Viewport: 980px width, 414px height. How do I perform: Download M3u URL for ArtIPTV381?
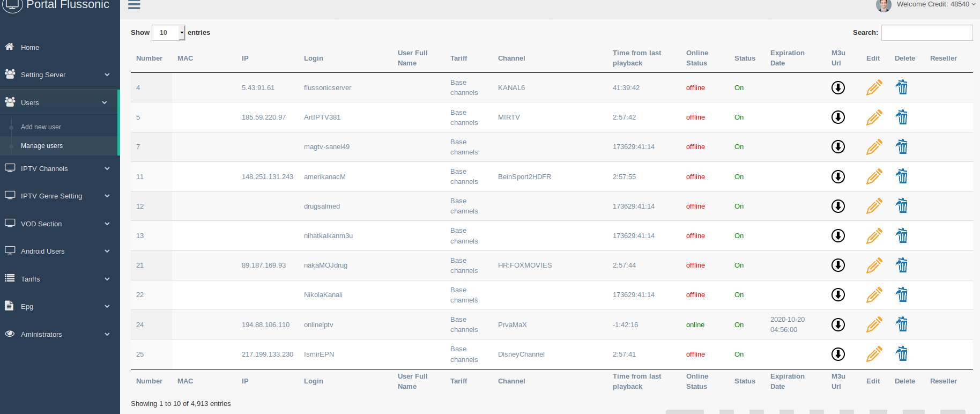tap(838, 117)
